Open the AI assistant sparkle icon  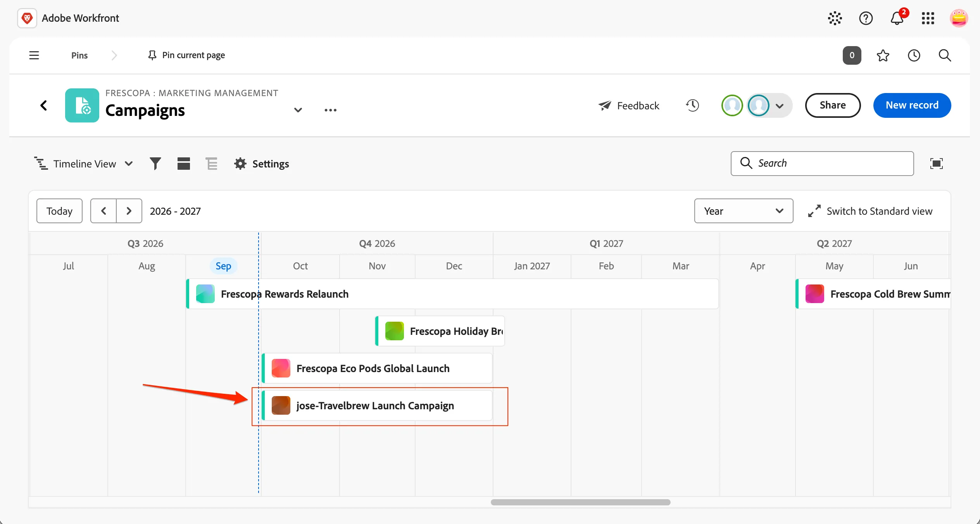click(x=835, y=18)
